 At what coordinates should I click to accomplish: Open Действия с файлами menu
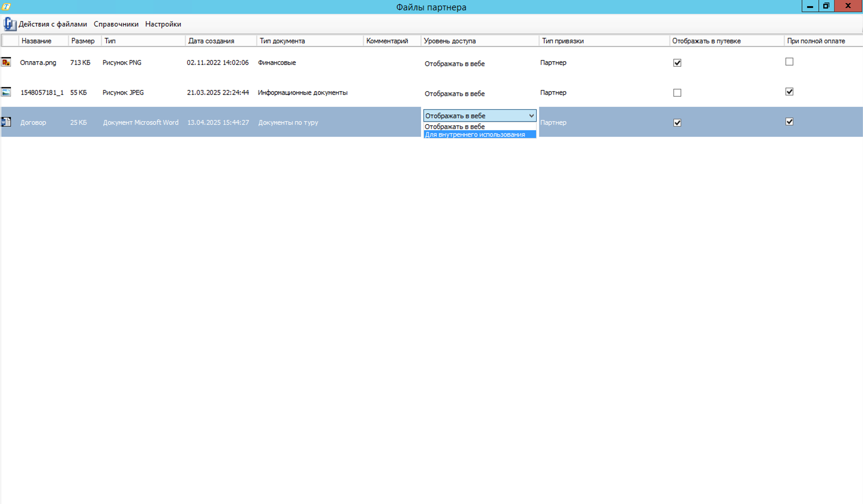(x=53, y=24)
